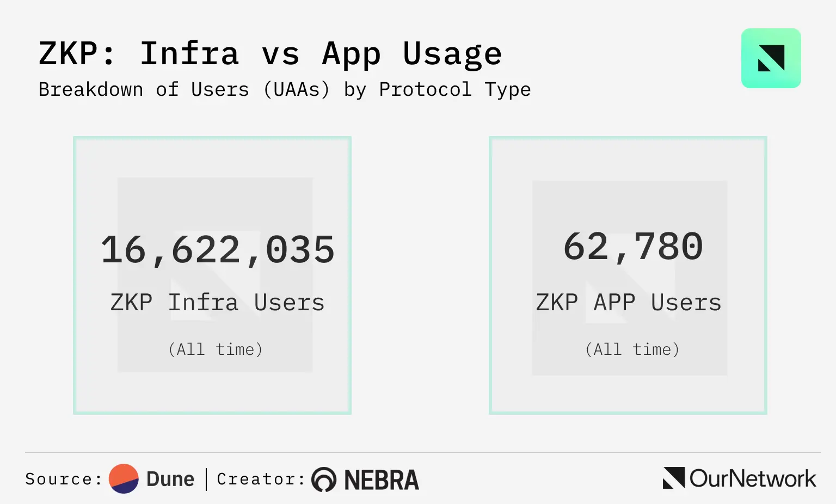Select the 16,622,035 counter value
836x504 pixels.
(218, 250)
